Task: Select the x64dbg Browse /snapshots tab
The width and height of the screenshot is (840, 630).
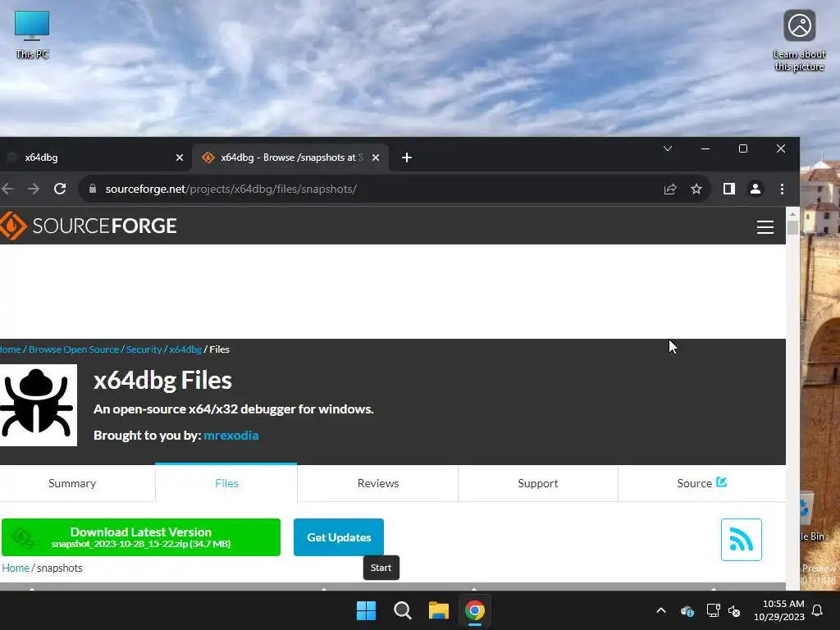Action: 290,157
